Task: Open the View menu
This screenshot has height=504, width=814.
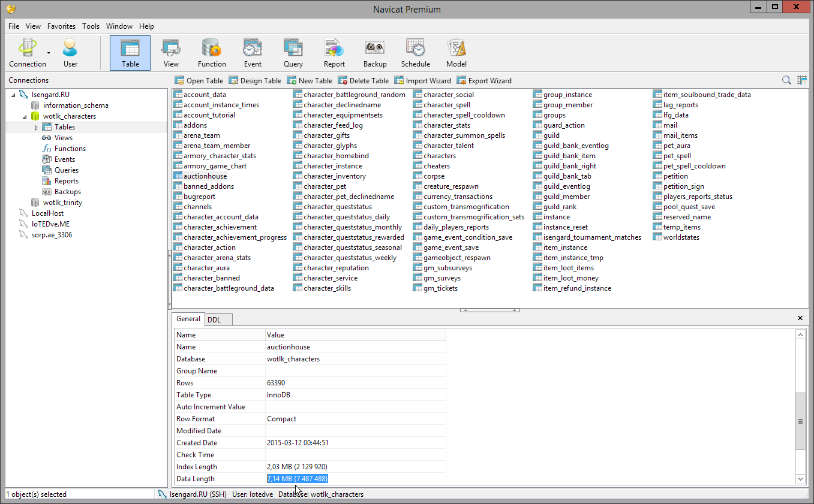Action: [34, 26]
